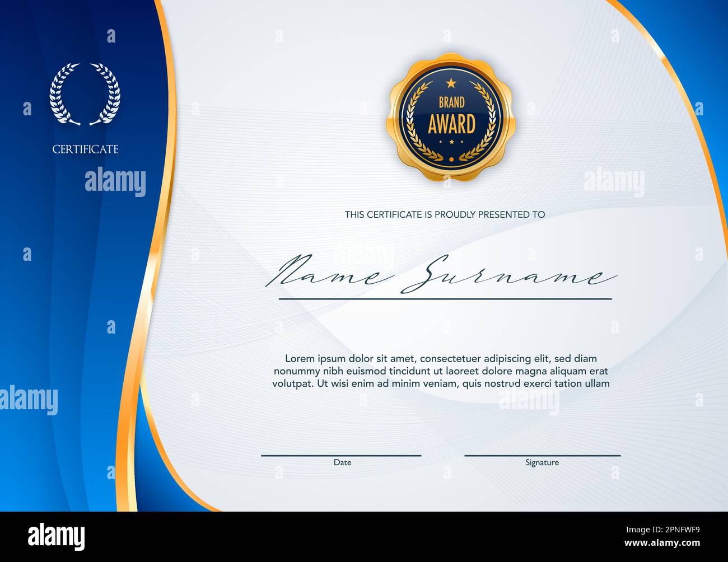
Task: Click the Date label
Action: [x=343, y=462]
